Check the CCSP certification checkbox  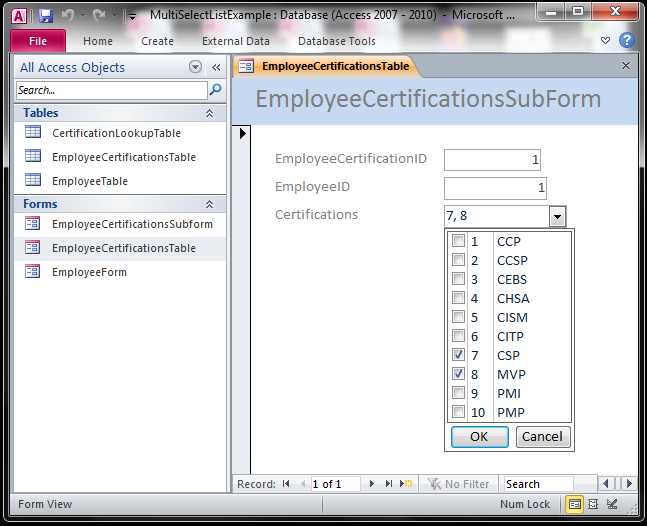[x=458, y=259]
